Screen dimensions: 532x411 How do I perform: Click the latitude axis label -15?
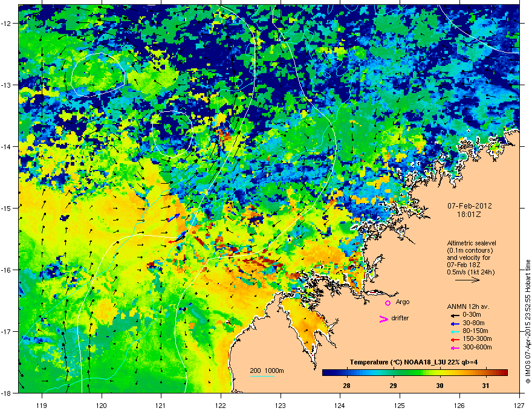(7, 208)
